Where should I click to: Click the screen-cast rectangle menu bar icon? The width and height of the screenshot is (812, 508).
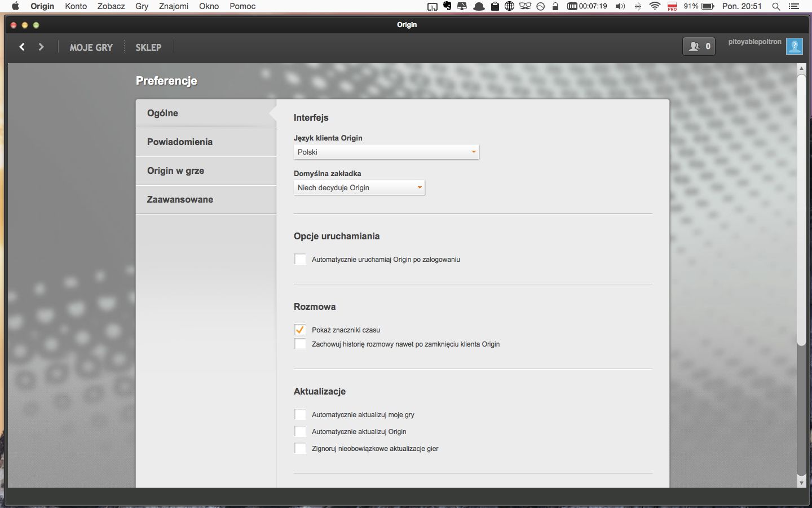pos(432,7)
